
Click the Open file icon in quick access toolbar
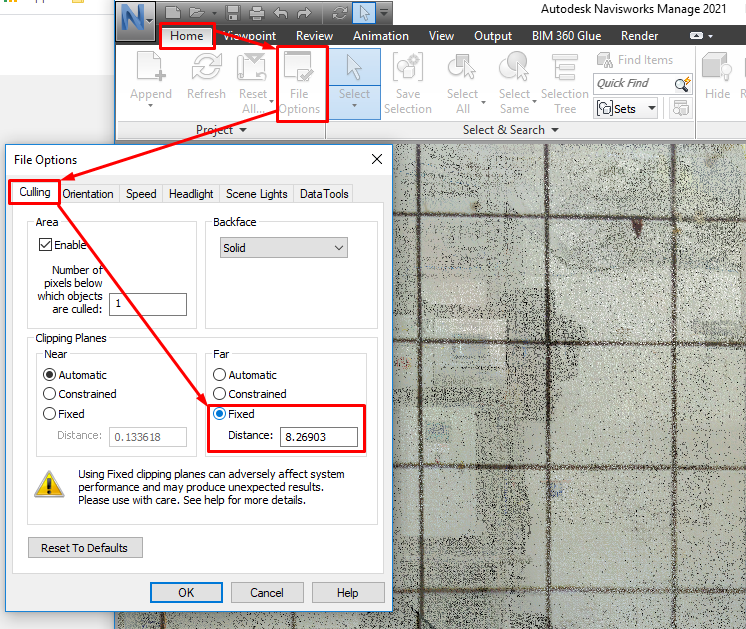point(196,12)
